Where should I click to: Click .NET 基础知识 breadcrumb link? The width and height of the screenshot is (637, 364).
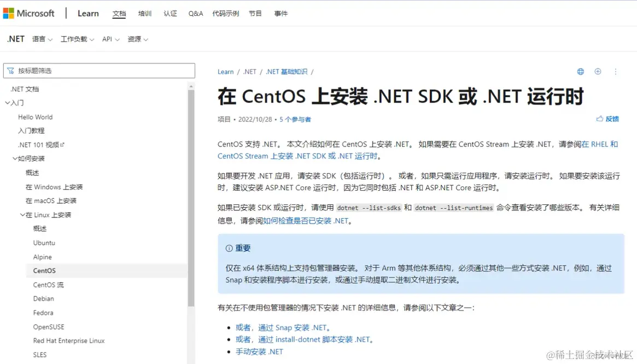287,72
